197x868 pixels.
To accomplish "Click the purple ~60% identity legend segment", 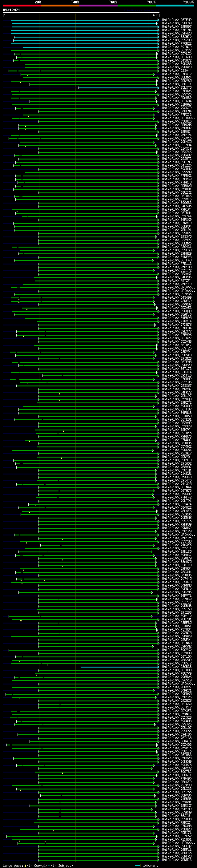I will point(99,6).
